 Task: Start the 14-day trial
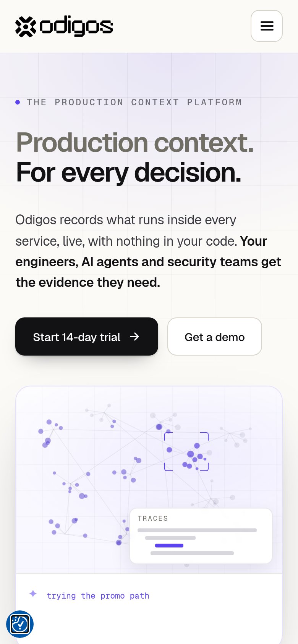point(87,336)
